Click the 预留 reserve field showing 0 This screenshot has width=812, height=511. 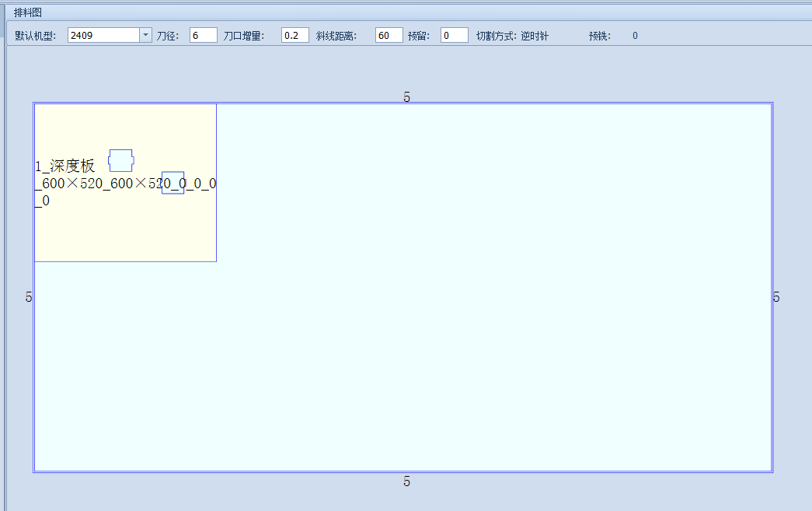coord(454,34)
